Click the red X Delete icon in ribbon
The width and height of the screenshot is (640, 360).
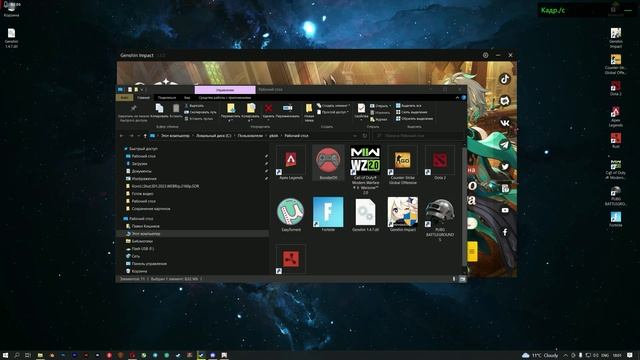click(x=268, y=108)
